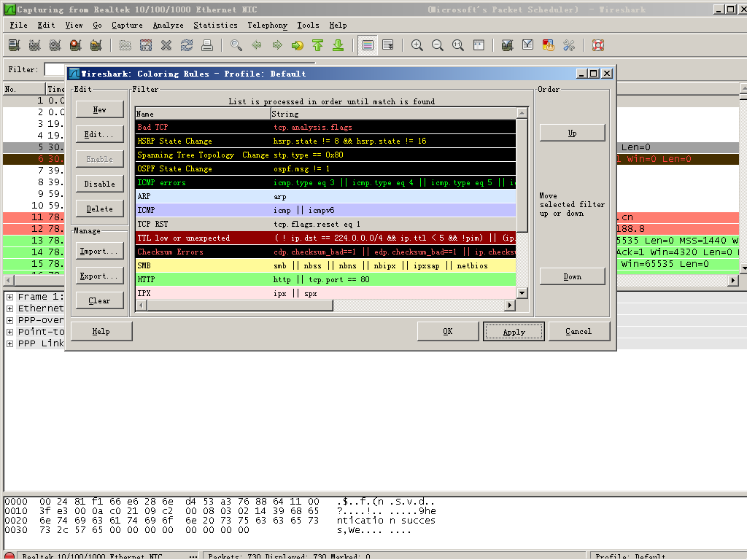This screenshot has height=560, width=747.
Task: Open the Telephony menu
Action: tap(267, 26)
